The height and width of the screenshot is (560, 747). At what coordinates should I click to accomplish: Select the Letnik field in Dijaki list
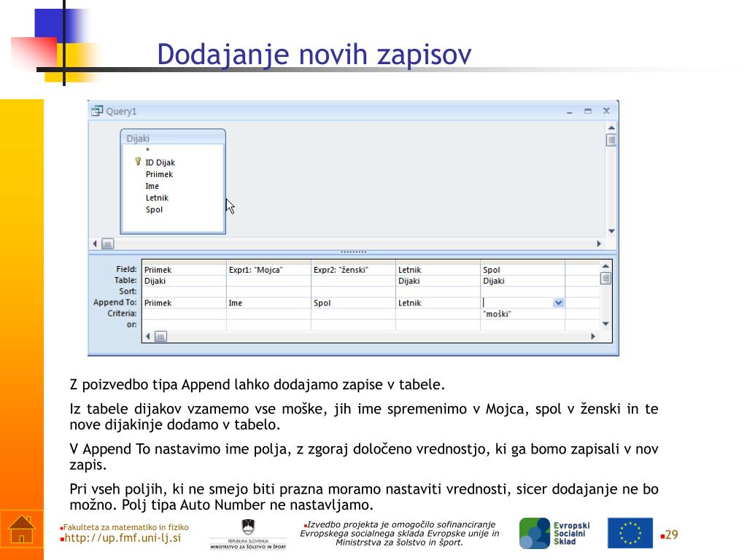click(x=157, y=198)
